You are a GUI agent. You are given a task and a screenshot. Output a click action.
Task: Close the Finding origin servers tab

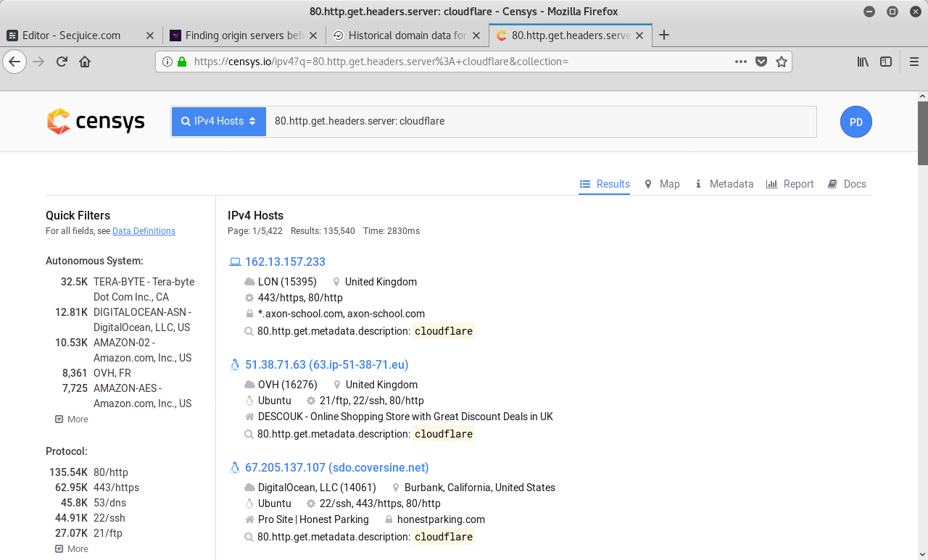click(x=313, y=35)
